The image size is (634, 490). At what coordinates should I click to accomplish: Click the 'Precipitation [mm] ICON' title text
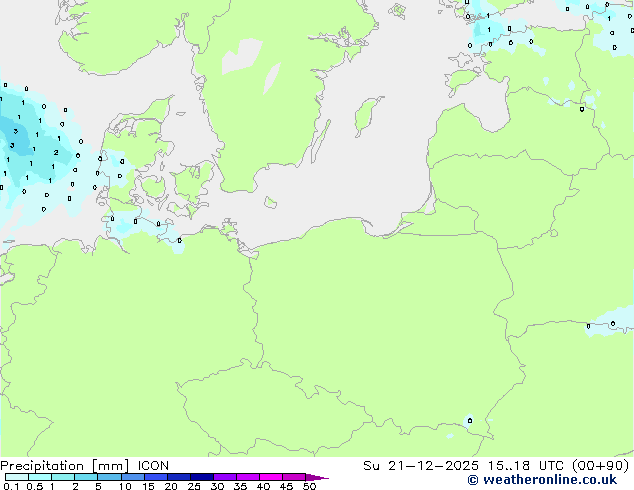pyautogui.click(x=85, y=466)
